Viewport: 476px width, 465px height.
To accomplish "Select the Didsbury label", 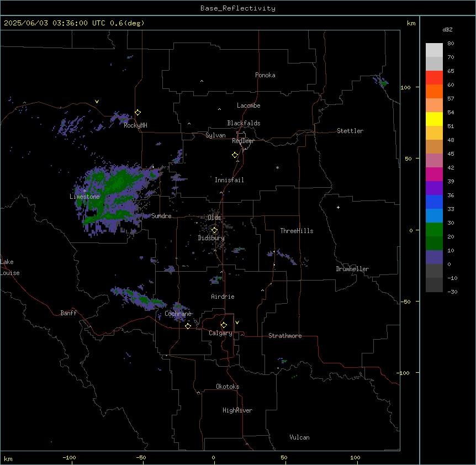I will pyautogui.click(x=211, y=238).
